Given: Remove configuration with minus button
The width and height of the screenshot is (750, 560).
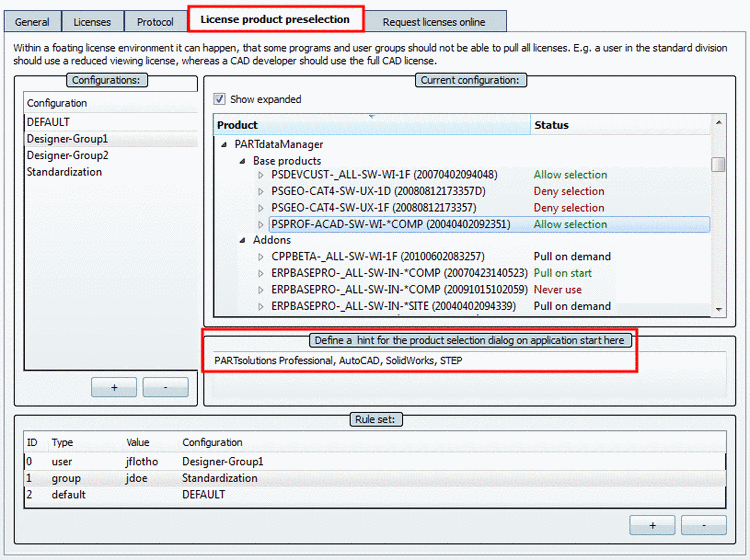Looking at the screenshot, I should click(165, 387).
